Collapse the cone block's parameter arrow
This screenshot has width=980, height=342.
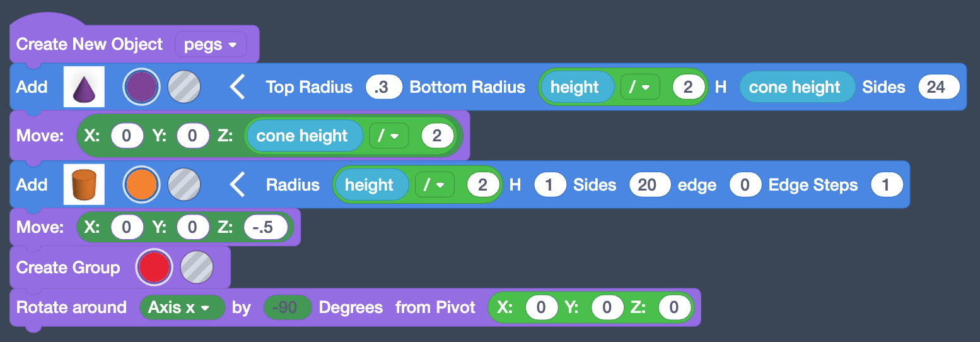click(x=237, y=87)
